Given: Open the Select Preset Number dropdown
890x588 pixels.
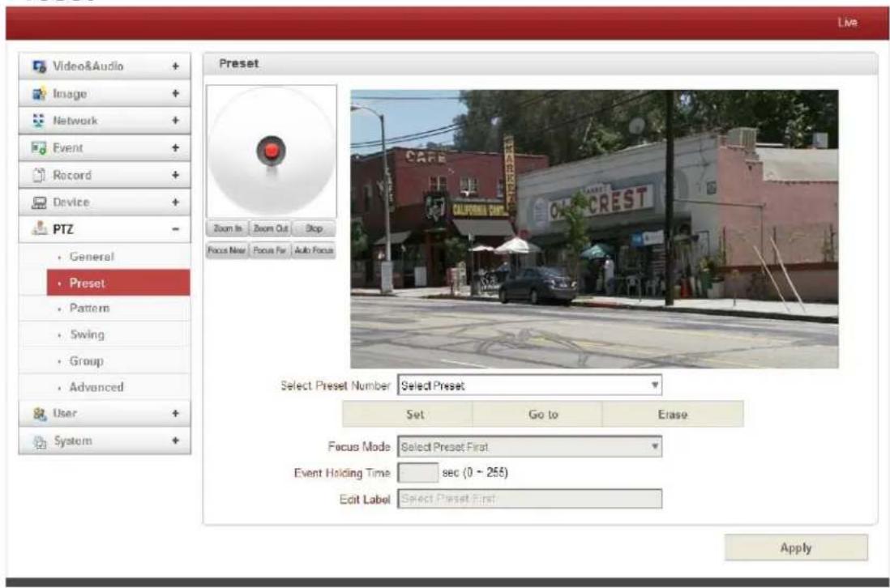Looking at the screenshot, I should 529,386.
